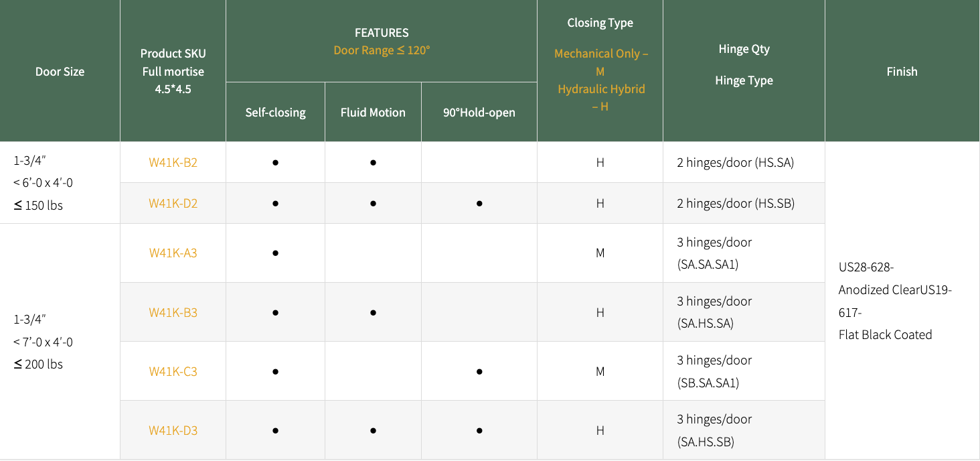Go to the W41K-B3 product page
Image resolution: width=980 pixels, height=461 pixels.
pos(173,312)
